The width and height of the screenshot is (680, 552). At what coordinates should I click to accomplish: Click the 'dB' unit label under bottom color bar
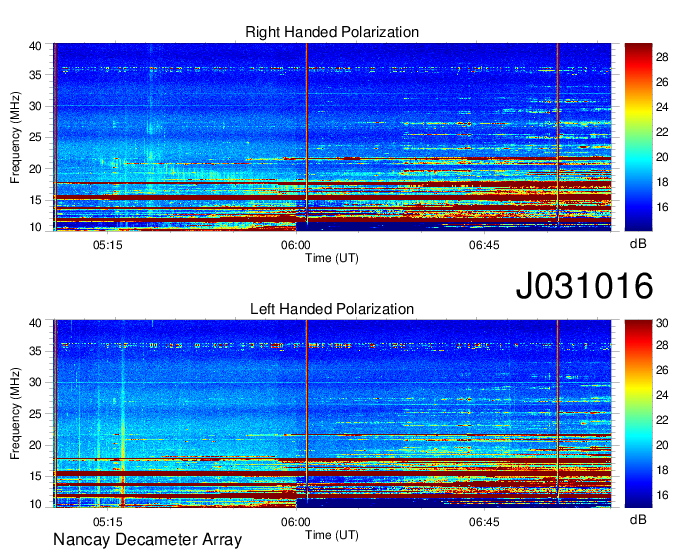click(x=638, y=519)
